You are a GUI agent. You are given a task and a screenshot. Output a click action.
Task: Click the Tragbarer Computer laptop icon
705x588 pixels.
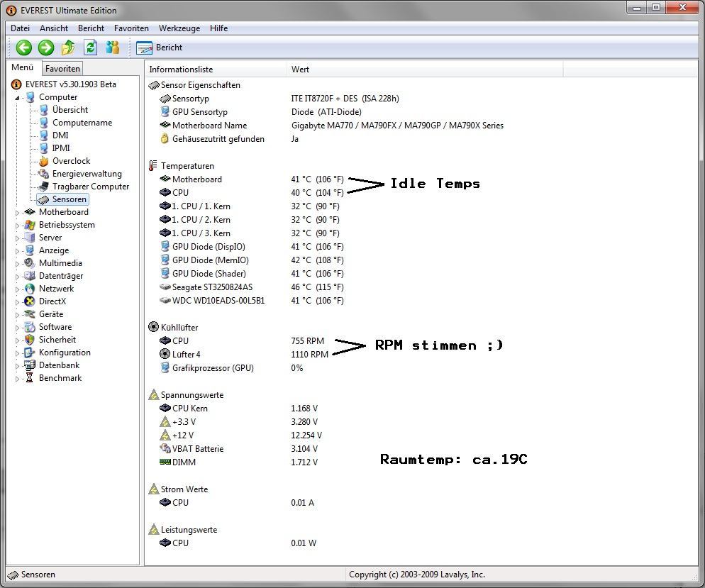[43, 186]
